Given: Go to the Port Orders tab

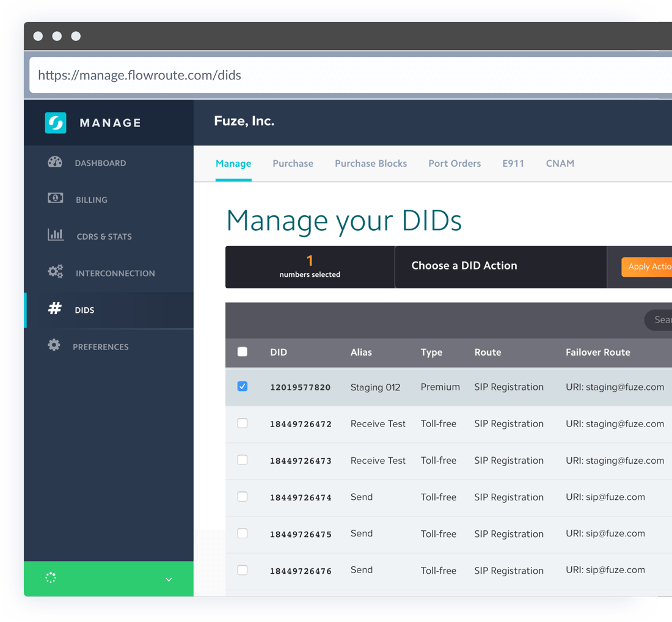Looking at the screenshot, I should click(455, 164).
